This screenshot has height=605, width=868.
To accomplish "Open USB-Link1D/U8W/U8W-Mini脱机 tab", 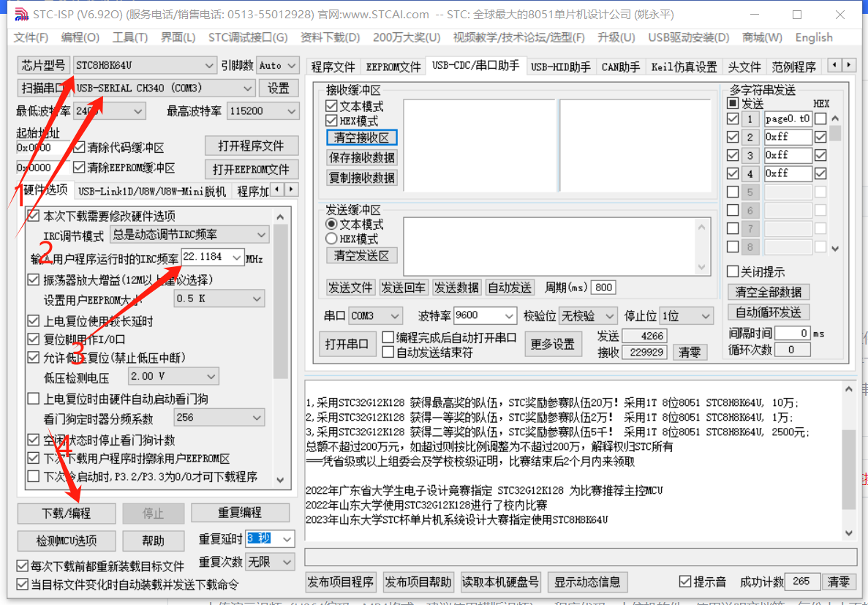I will [x=151, y=191].
